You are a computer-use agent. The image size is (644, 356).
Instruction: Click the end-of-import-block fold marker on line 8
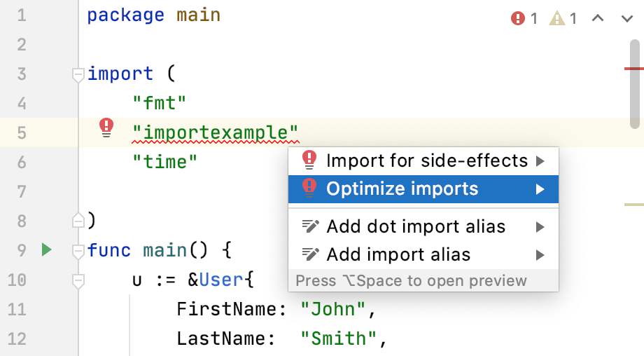[x=78, y=221]
